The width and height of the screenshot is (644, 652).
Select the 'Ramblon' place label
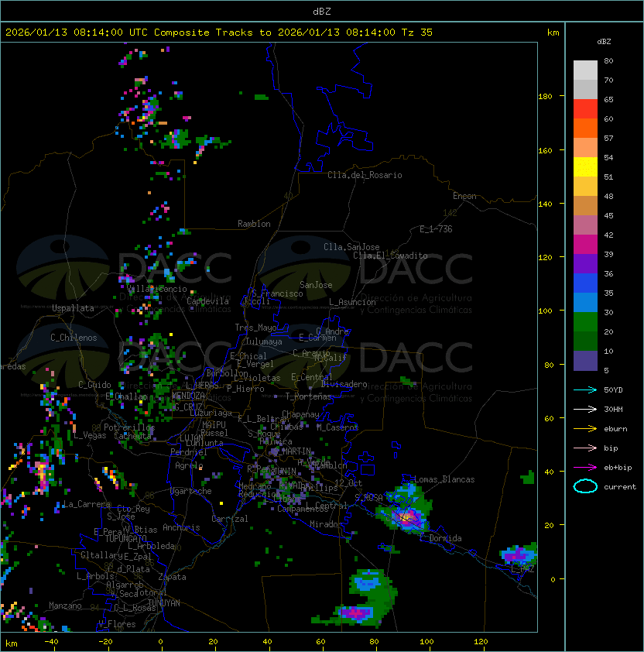pos(254,224)
